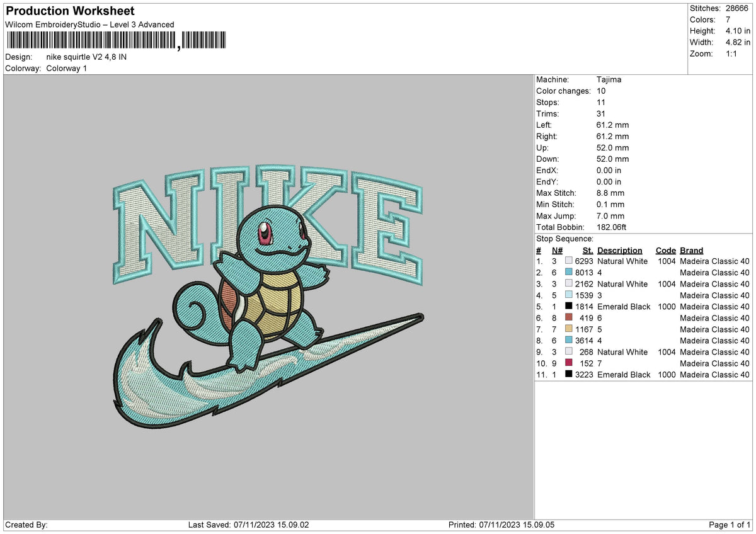This screenshot has height=534, width=756.
Task: Select the Max Jump value 7.0 mm
Action: point(610,215)
